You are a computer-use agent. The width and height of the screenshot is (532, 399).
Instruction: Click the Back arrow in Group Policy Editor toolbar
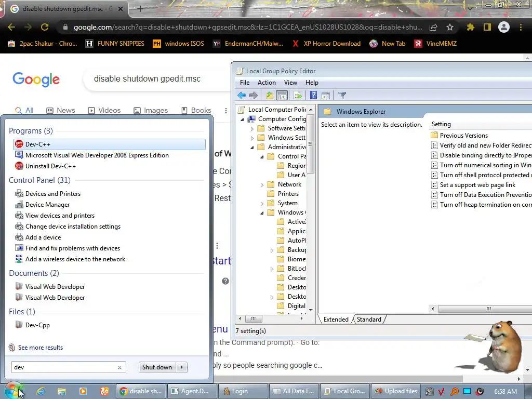[x=242, y=96]
